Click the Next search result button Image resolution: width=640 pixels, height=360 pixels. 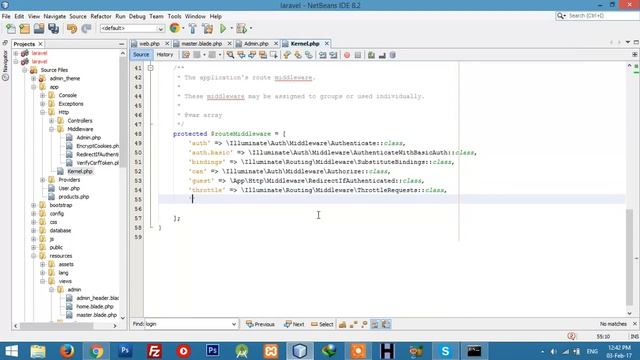(294, 324)
